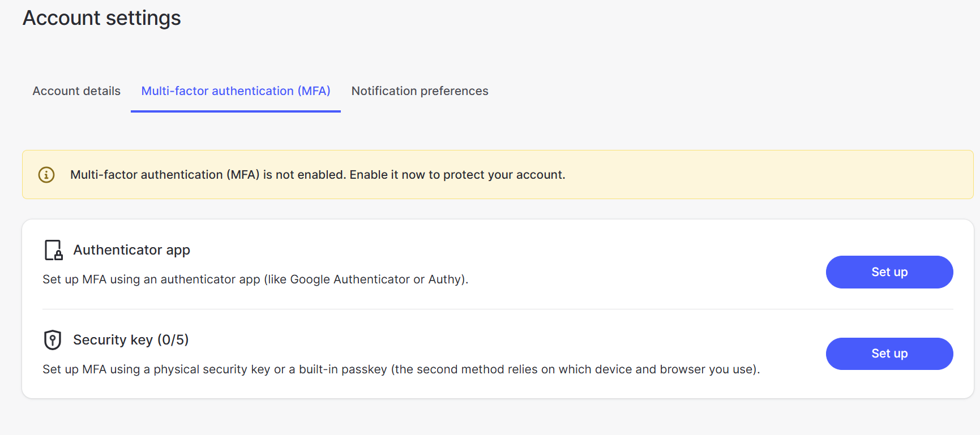Image resolution: width=980 pixels, height=435 pixels.
Task: Click the Security key shield icon
Action: click(53, 340)
